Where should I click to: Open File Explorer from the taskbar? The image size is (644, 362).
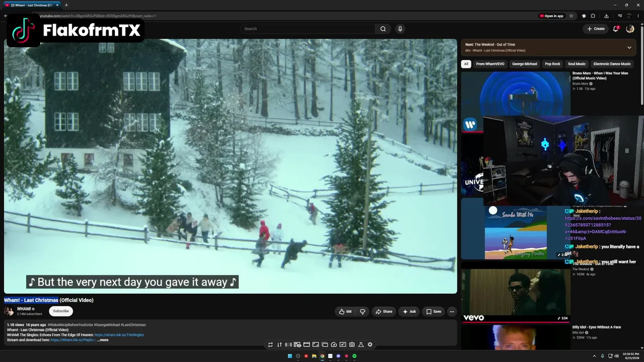pos(314,356)
